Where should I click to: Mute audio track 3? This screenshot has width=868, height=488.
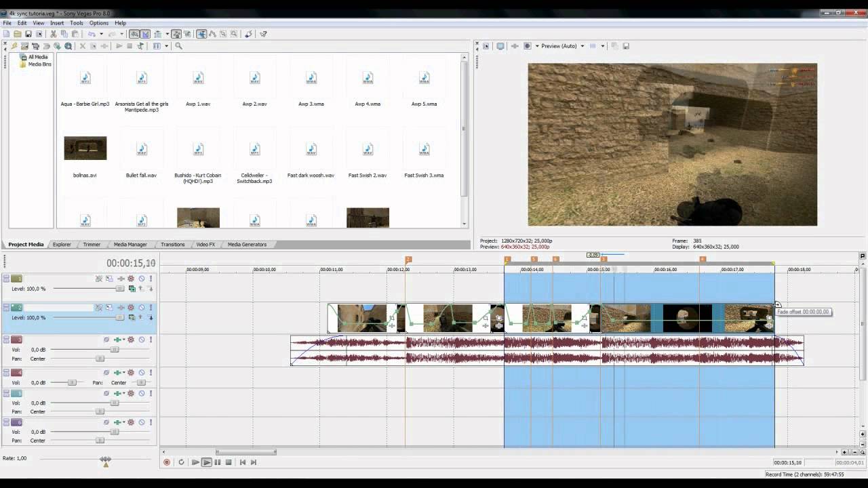tap(142, 340)
